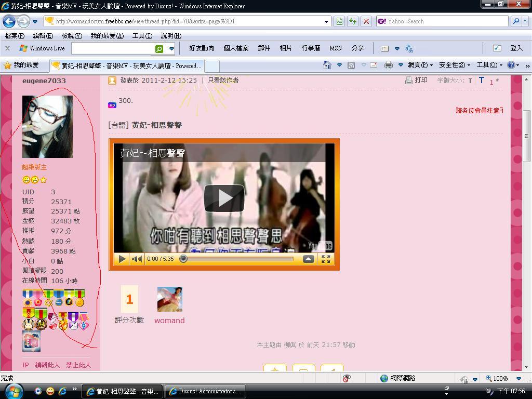Click 只看該作者 to filter by author
This screenshot has height=399, width=532.
[x=223, y=81]
